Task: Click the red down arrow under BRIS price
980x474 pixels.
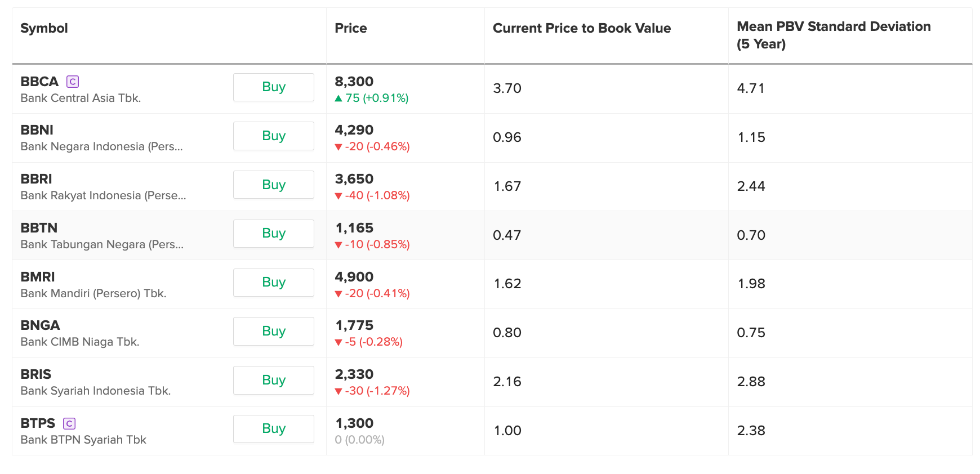Action: (338, 391)
